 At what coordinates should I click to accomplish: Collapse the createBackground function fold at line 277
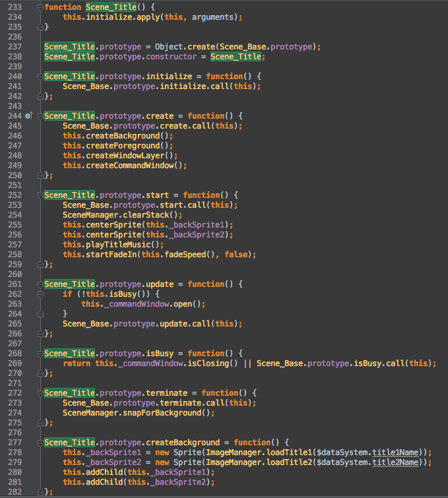(x=40, y=443)
